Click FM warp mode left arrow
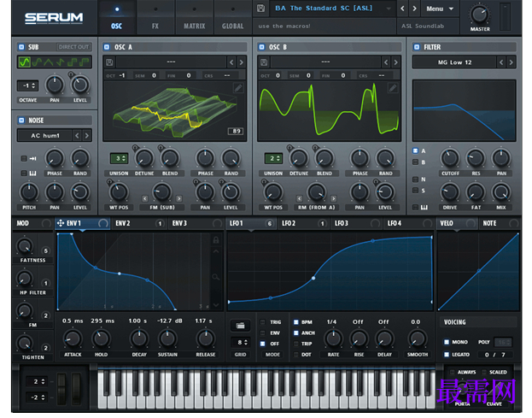Viewport: 532px width, 418px height. 145,198
